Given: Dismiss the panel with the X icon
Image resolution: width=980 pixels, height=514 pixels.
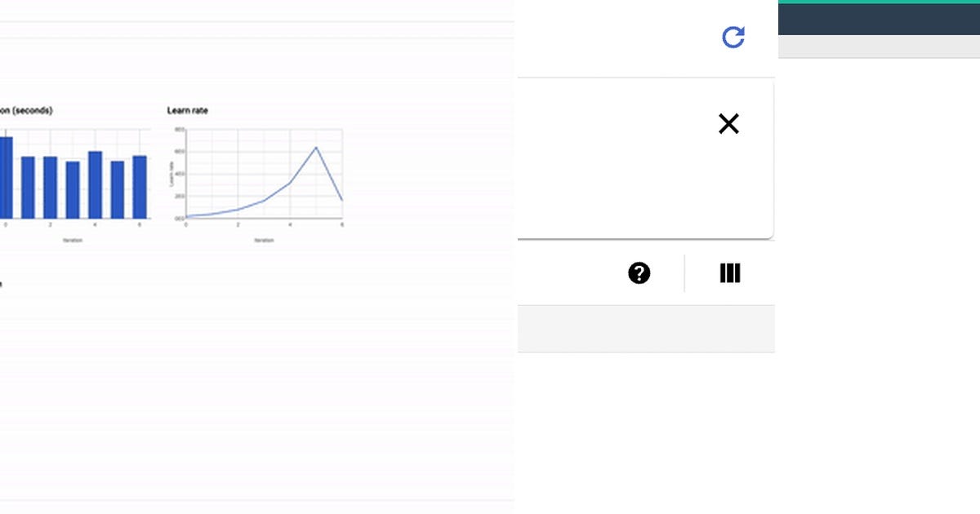Looking at the screenshot, I should pyautogui.click(x=729, y=124).
